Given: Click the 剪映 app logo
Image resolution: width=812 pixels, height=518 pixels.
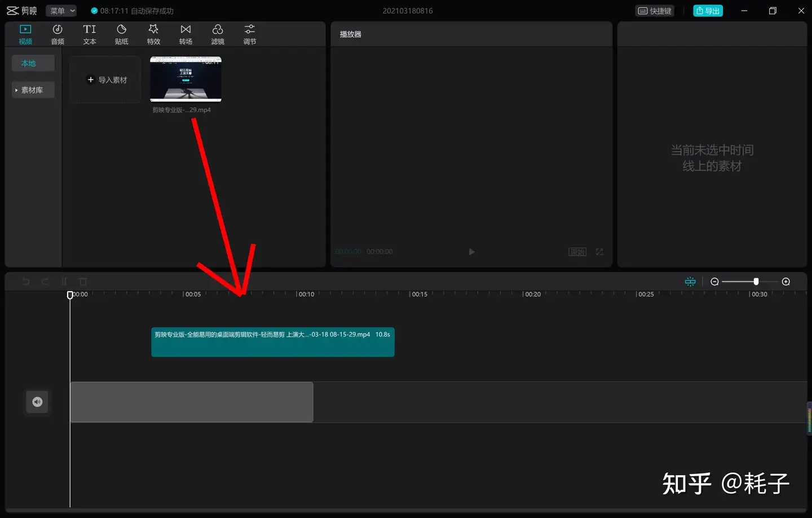Looking at the screenshot, I should [x=21, y=11].
